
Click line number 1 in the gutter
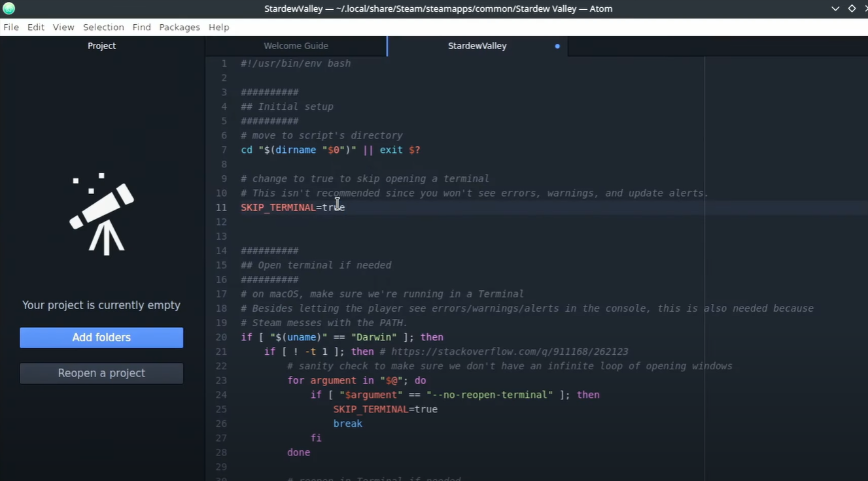pos(224,63)
